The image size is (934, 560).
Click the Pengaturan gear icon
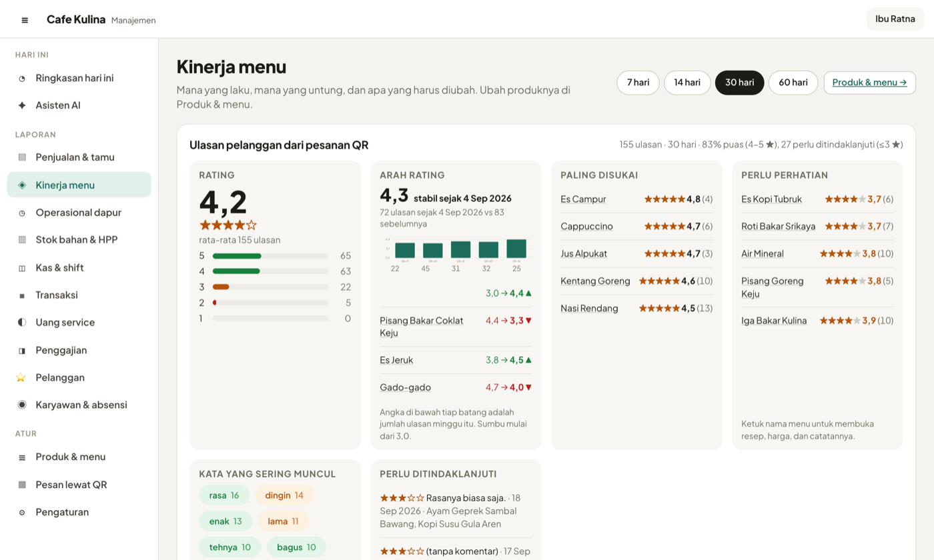pos(22,513)
